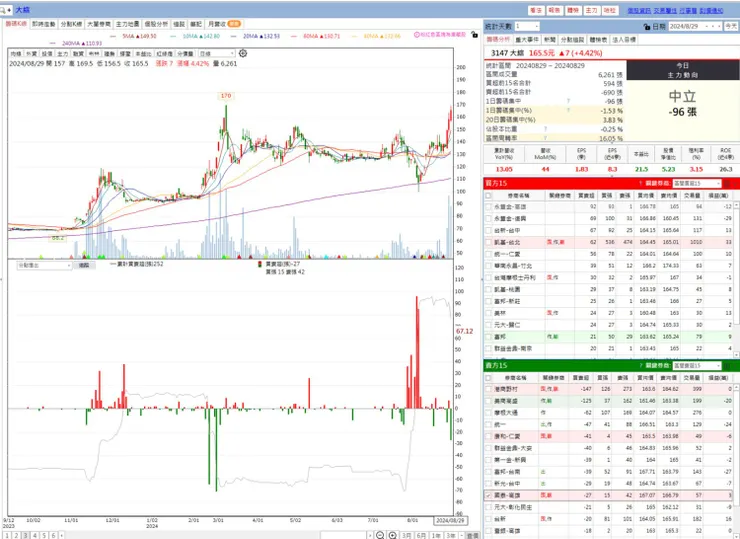Image resolution: width=740 pixels, height=539 pixels.
Task: Click the 5MA legend color line
Action: 113,36
